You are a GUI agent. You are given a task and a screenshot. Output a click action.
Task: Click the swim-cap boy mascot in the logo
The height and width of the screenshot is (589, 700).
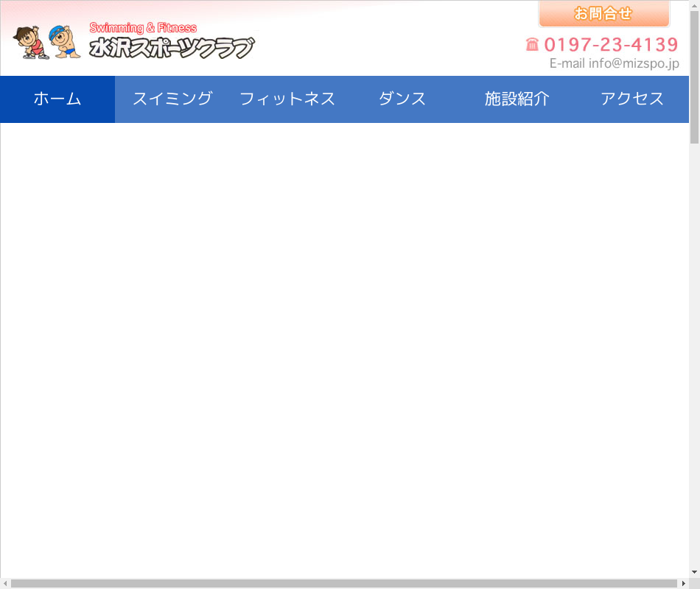click(x=65, y=42)
